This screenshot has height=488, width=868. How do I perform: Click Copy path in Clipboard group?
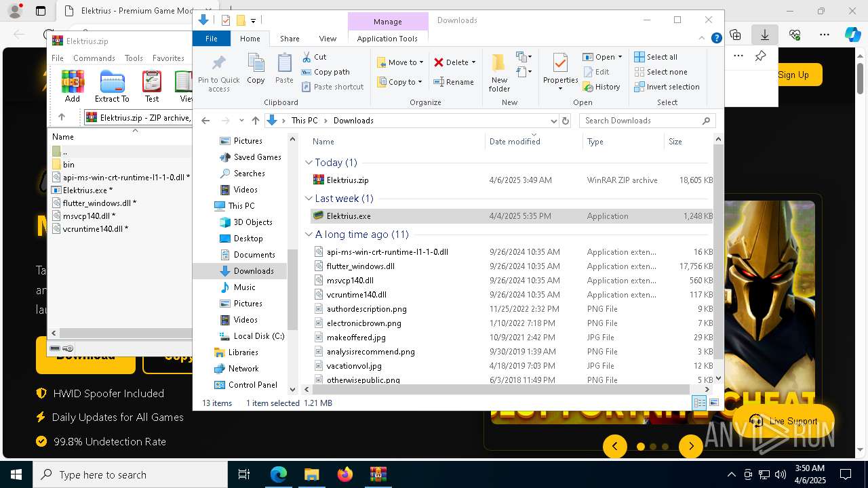click(x=325, y=72)
